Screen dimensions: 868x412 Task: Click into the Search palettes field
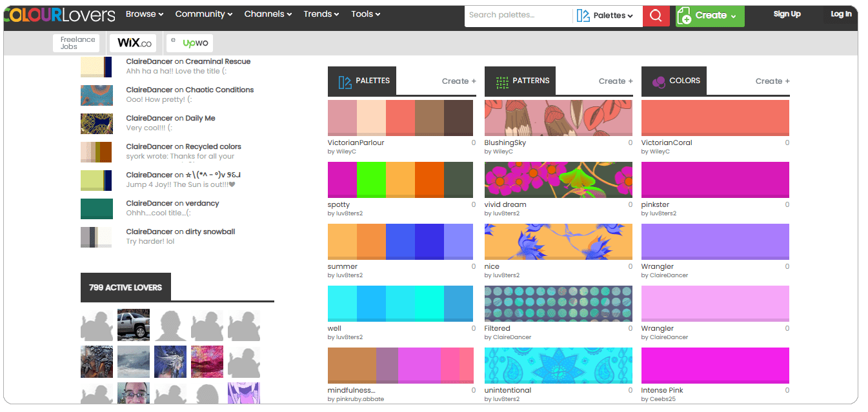point(516,15)
